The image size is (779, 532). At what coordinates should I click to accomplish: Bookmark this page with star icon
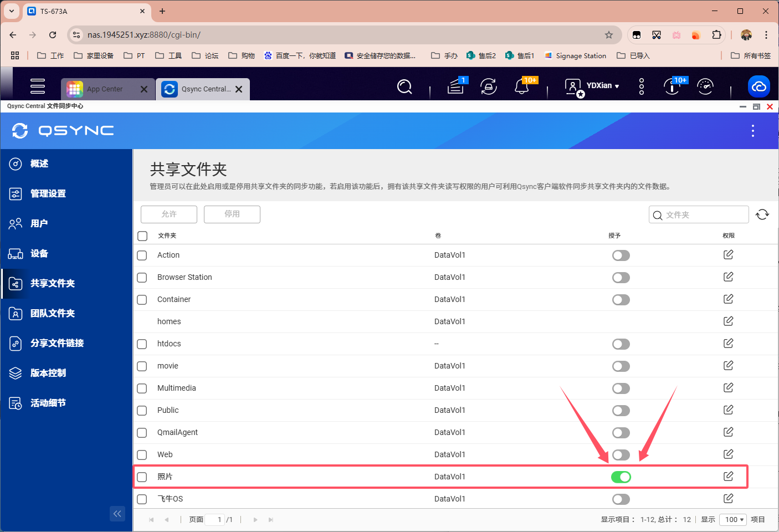tap(609, 35)
